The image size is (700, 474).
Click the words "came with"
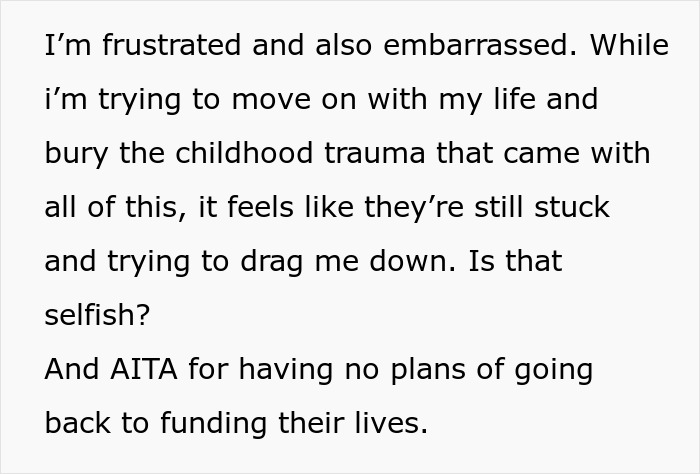pyautogui.click(x=577, y=153)
